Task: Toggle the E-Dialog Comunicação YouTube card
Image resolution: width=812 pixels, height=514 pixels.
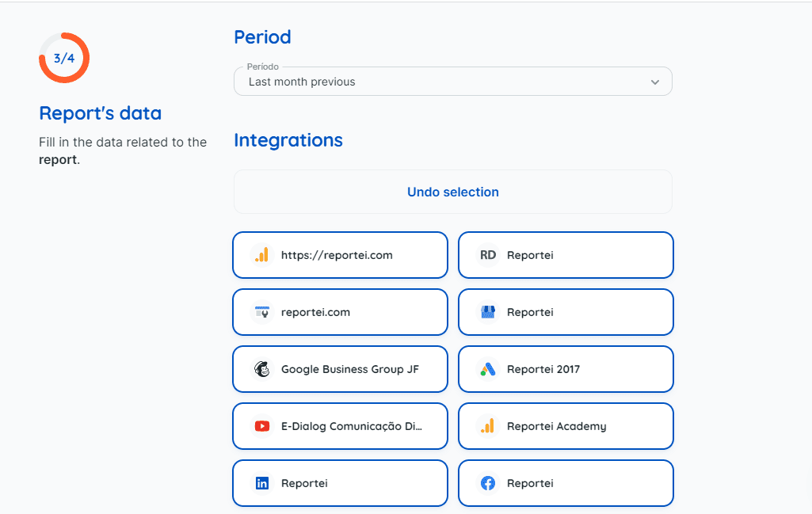Action: (340, 426)
